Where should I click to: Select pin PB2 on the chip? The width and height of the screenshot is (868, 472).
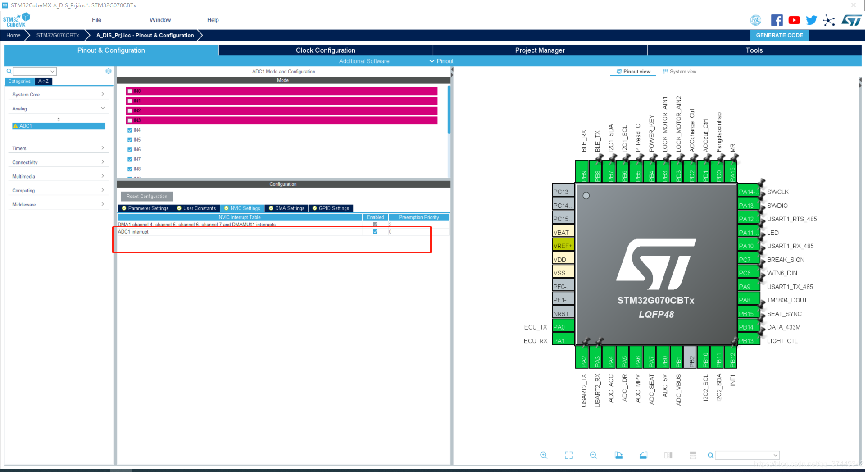pyautogui.click(x=691, y=357)
